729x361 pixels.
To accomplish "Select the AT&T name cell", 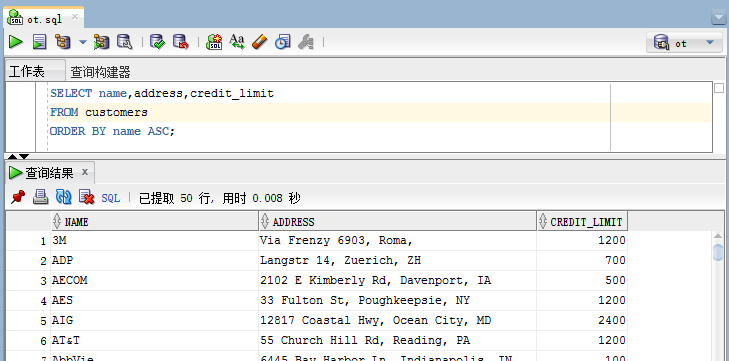I will [154, 341].
